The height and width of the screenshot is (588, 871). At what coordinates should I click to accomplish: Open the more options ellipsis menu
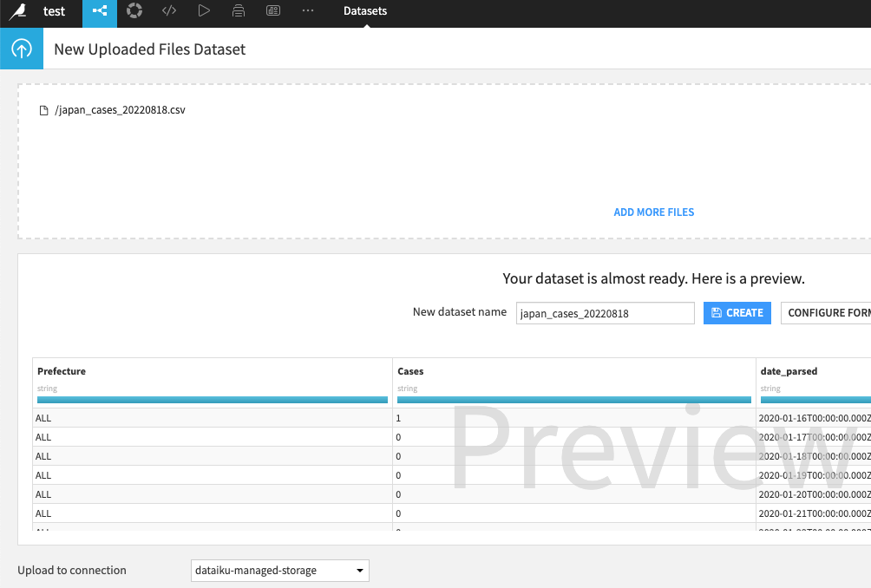308,11
